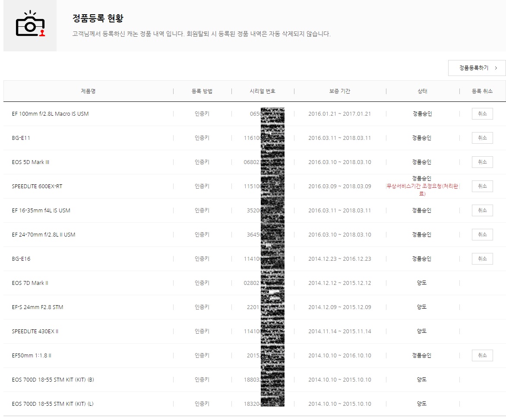Click the 정품등록 현황 page heading
The width and height of the screenshot is (506, 420).
[98, 19]
